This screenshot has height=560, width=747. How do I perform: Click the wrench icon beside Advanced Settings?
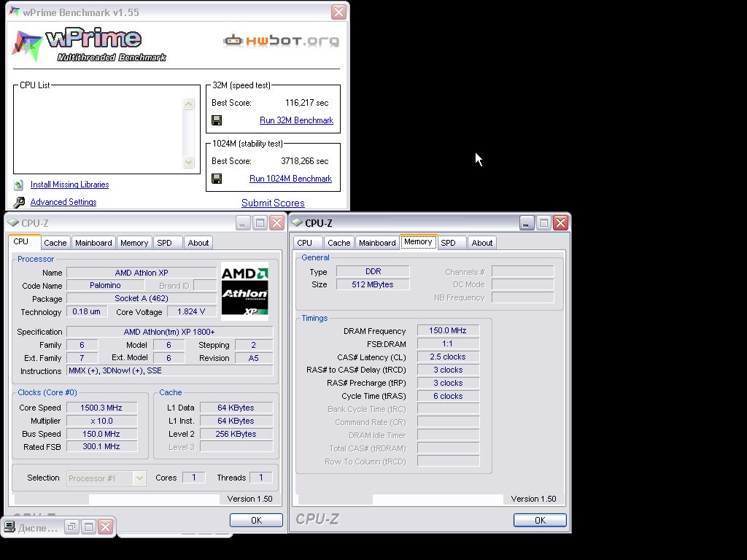tap(19, 203)
